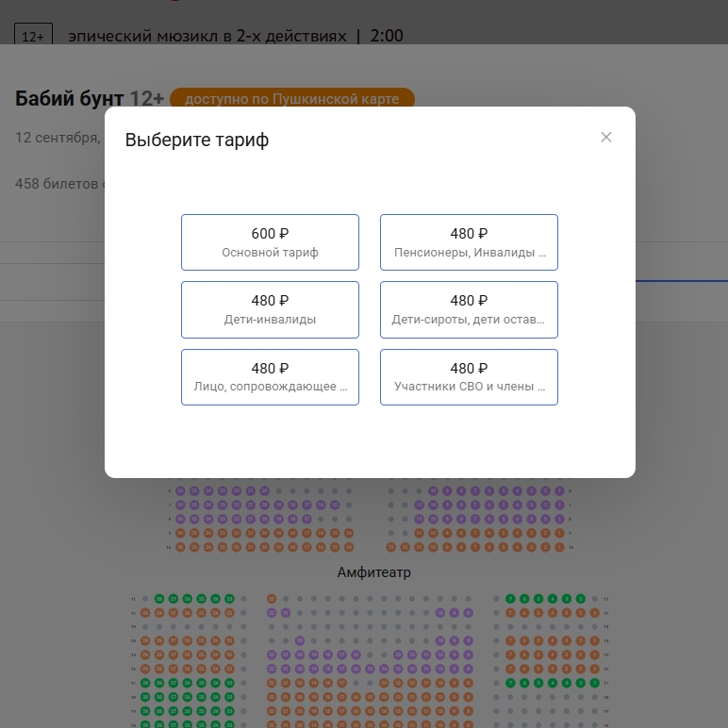Select the Пенсионеры, Инвалиды 480 ₽ tariff
Viewport: 728px width, 728px height.
click(469, 242)
